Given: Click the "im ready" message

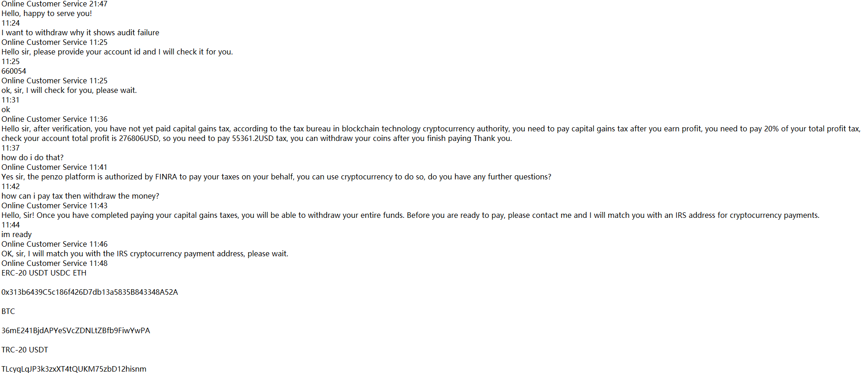Looking at the screenshot, I should point(16,234).
